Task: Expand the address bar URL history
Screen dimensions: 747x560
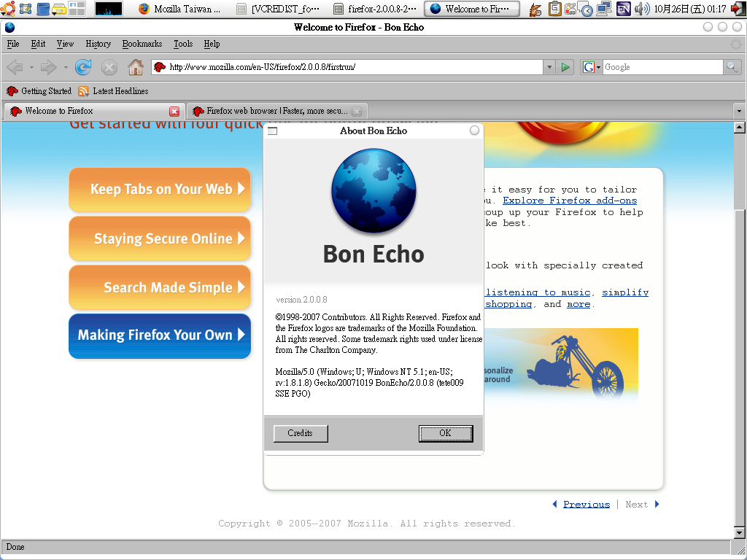Action: (x=549, y=67)
